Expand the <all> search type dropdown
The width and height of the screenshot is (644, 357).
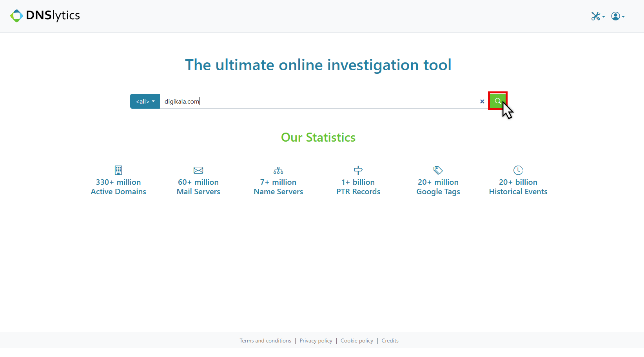[x=145, y=101]
